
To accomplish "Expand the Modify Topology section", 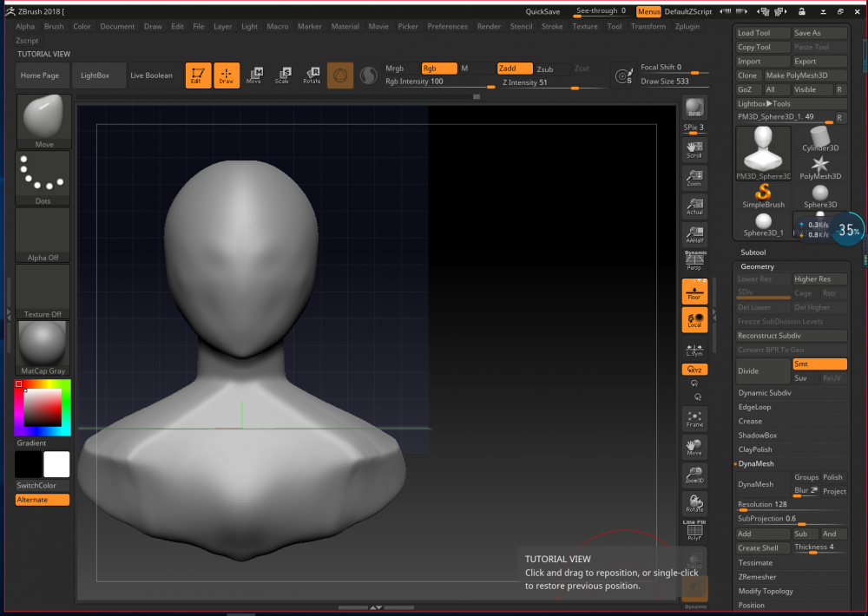I will tap(766, 592).
